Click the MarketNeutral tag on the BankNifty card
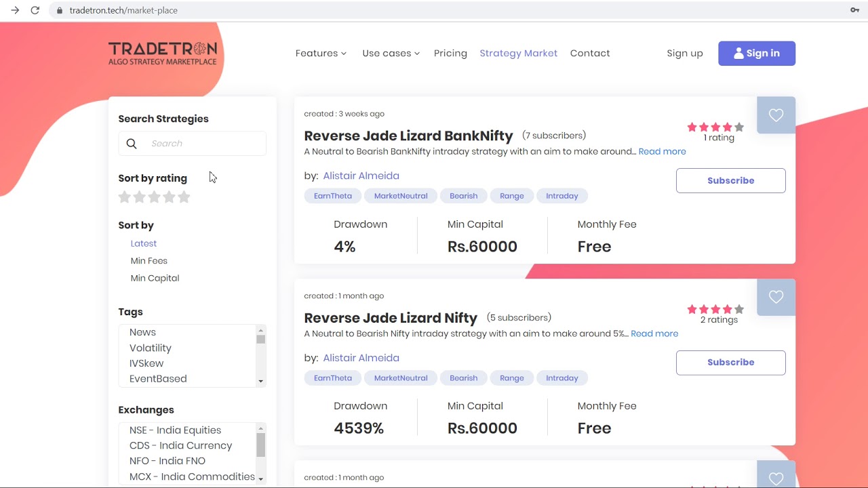Viewport: 868px width, 488px height. [x=401, y=196]
